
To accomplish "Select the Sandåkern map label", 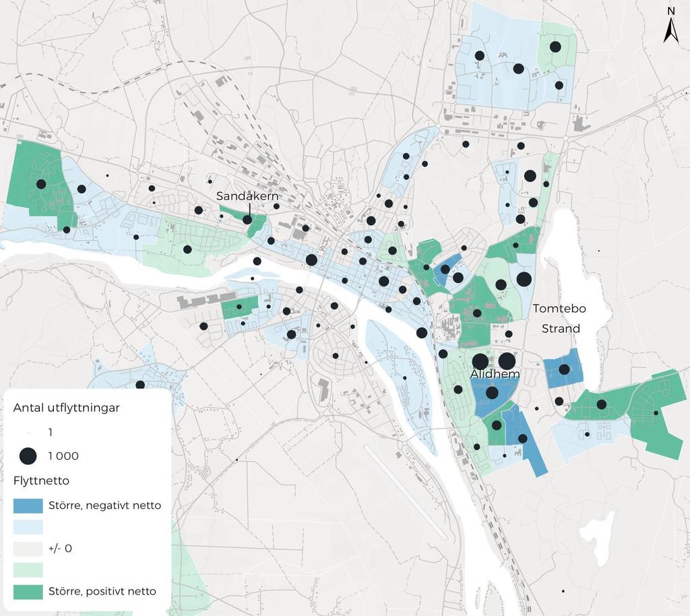I will 247,196.
